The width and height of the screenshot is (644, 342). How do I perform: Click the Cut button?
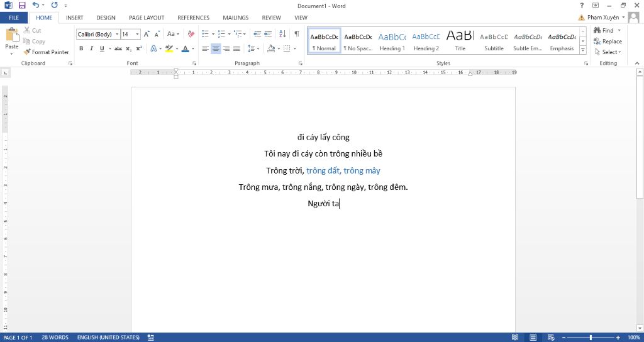click(x=33, y=30)
